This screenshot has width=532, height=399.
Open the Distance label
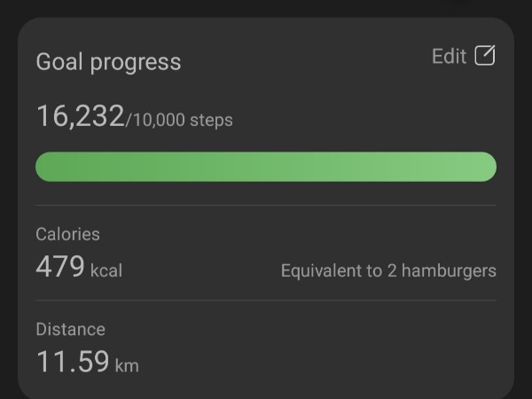[x=70, y=329]
